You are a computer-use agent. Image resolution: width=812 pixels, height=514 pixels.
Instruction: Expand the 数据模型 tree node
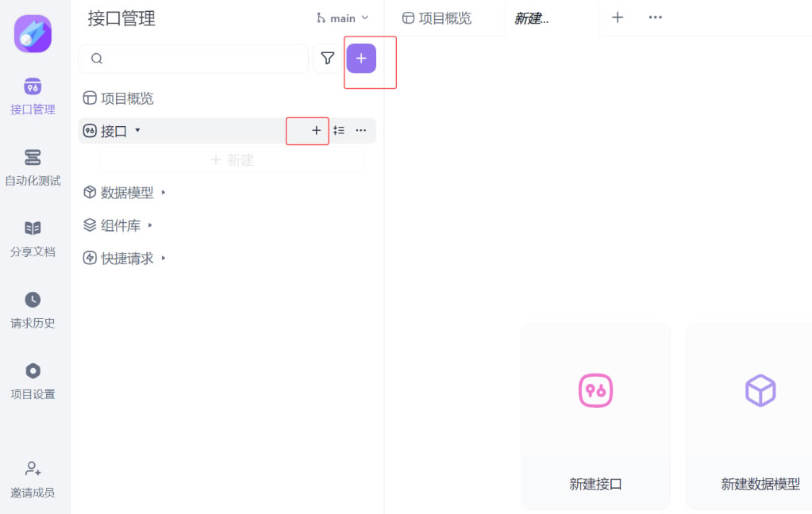pos(164,193)
